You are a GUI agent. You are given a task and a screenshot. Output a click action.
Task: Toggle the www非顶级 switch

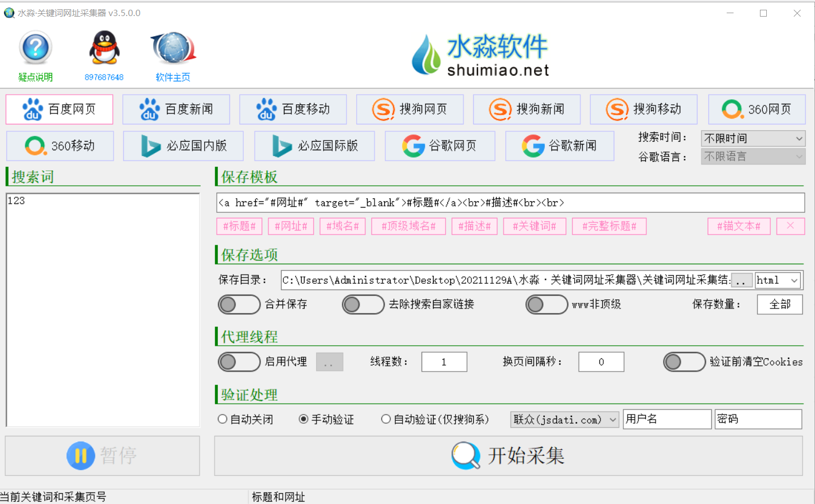click(547, 304)
